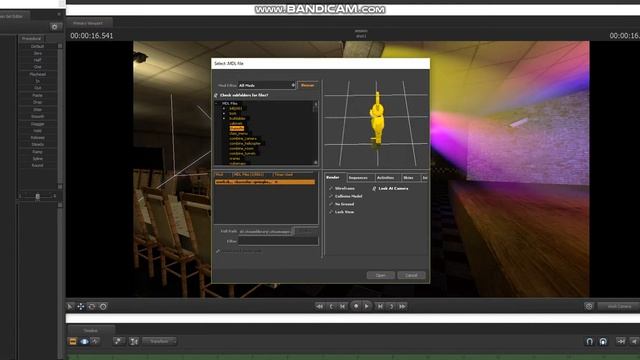Image resolution: width=640 pixels, height=360 pixels.
Task: Switch to the Motion Editor eye icon
Action: [x=84, y=341]
